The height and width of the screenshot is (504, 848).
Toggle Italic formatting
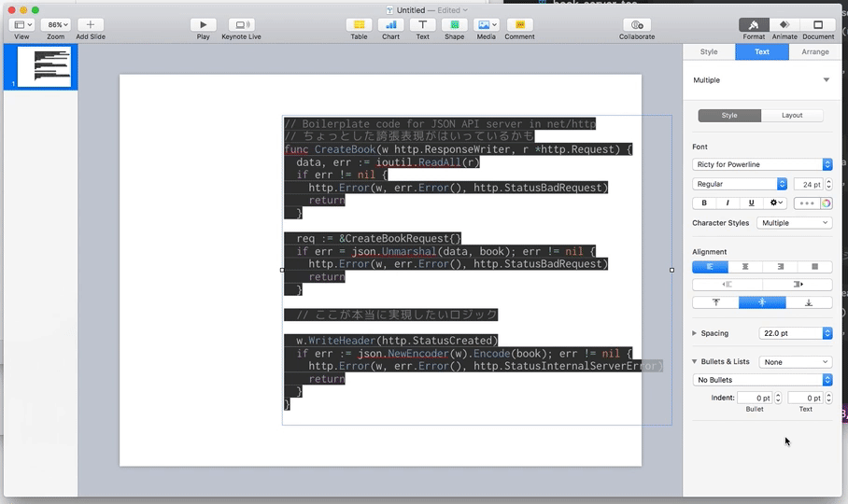(728, 203)
